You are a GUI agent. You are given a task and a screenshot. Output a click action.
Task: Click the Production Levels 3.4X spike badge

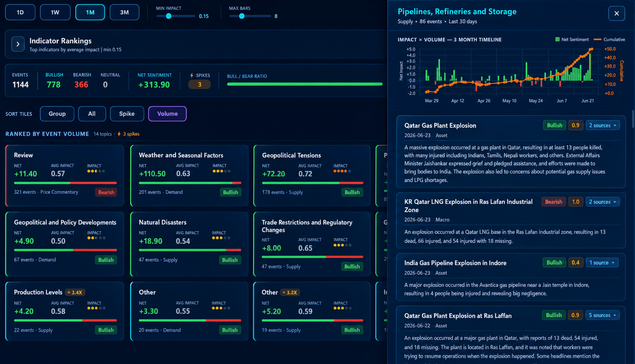point(75,292)
